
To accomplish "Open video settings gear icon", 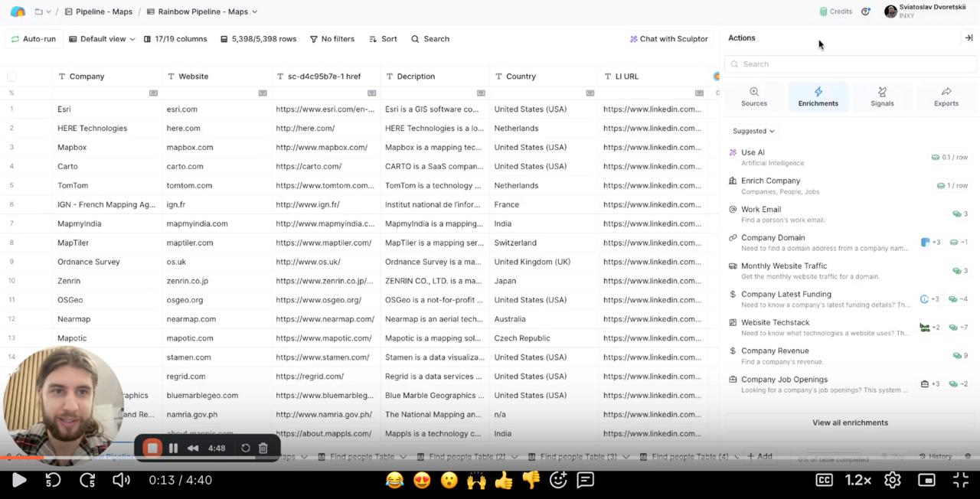I will pyautogui.click(x=892, y=480).
